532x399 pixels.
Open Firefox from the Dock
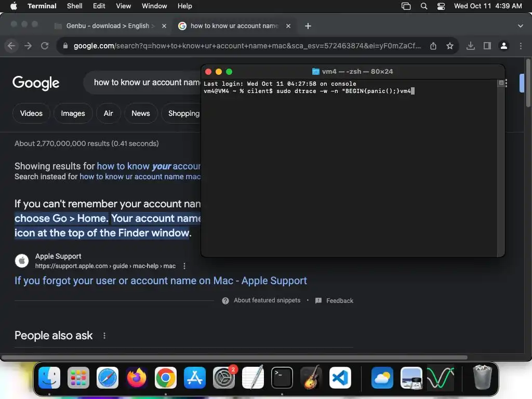[137, 378]
